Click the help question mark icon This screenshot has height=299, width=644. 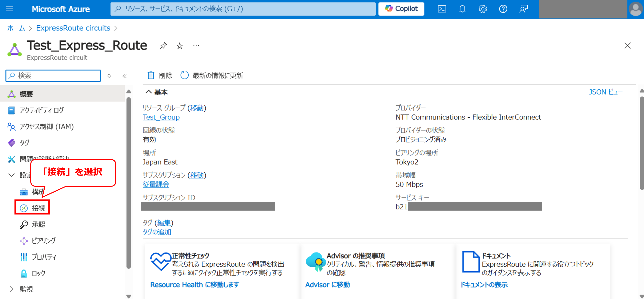tap(503, 9)
